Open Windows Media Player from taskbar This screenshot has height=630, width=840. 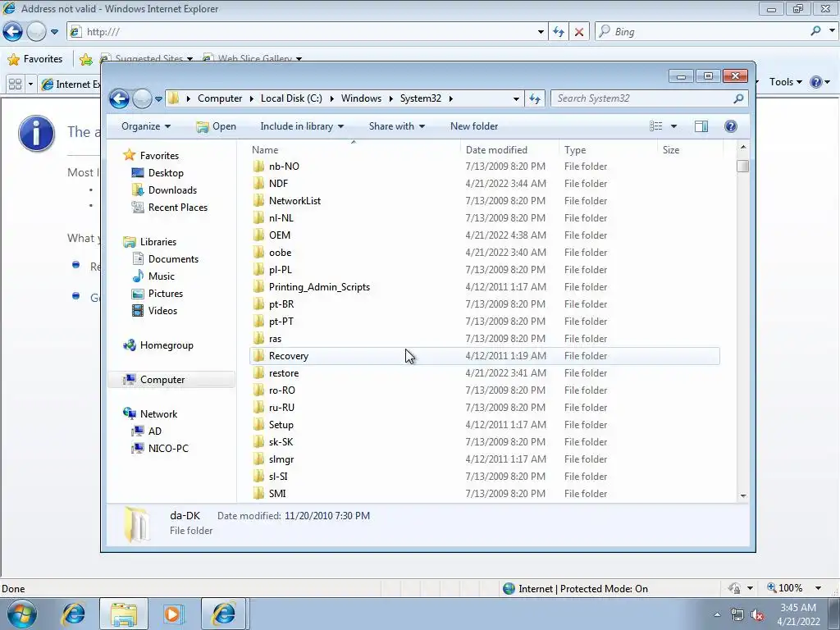click(x=173, y=614)
